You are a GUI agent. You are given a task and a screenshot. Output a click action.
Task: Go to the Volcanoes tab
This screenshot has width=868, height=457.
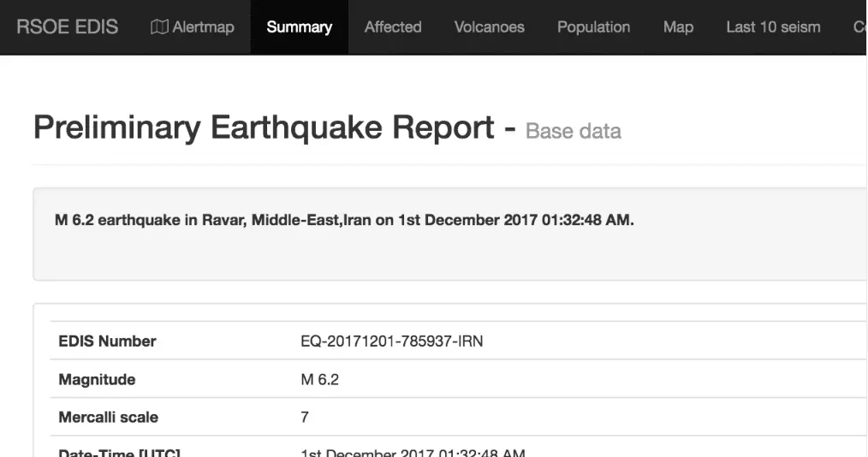tap(489, 27)
